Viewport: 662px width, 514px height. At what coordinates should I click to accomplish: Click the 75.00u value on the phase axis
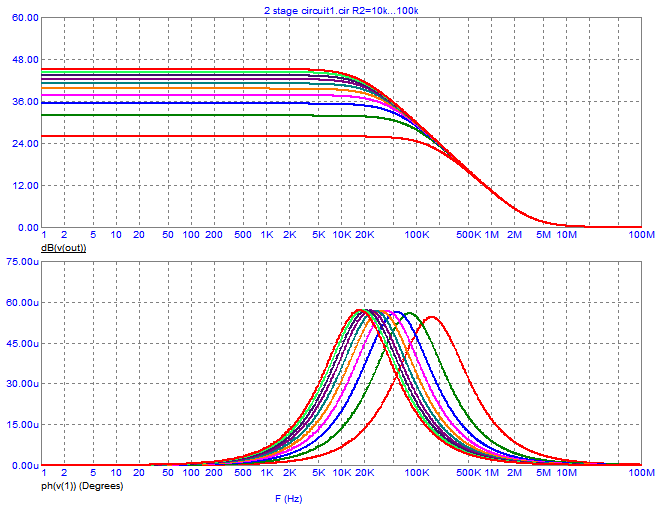22,262
